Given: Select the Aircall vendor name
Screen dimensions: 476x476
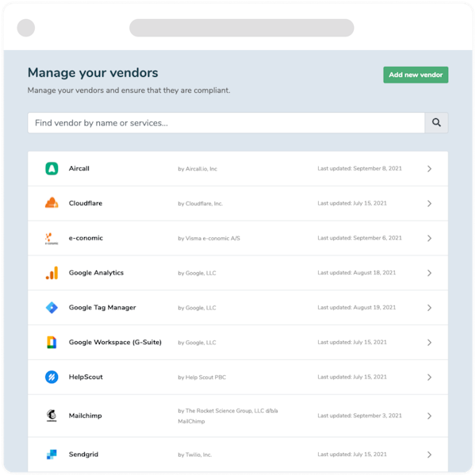Looking at the screenshot, I should [x=79, y=168].
